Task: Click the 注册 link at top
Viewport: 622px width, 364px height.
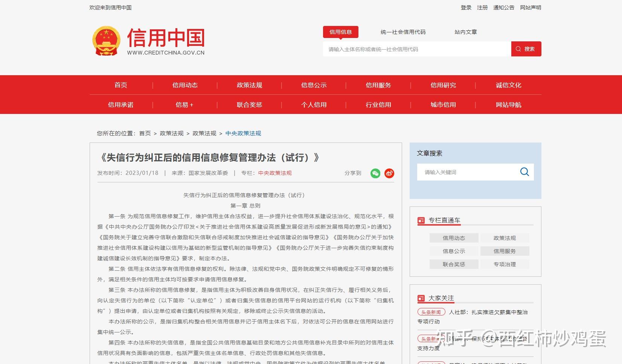Action: pyautogui.click(x=482, y=8)
